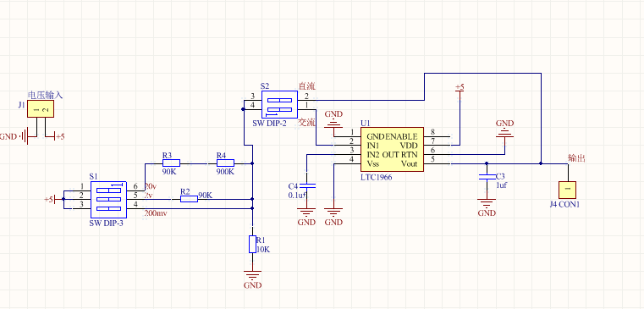The width and height of the screenshot is (644, 309).
Task: Click the 0.1uf value of C4
Action: coord(297,196)
